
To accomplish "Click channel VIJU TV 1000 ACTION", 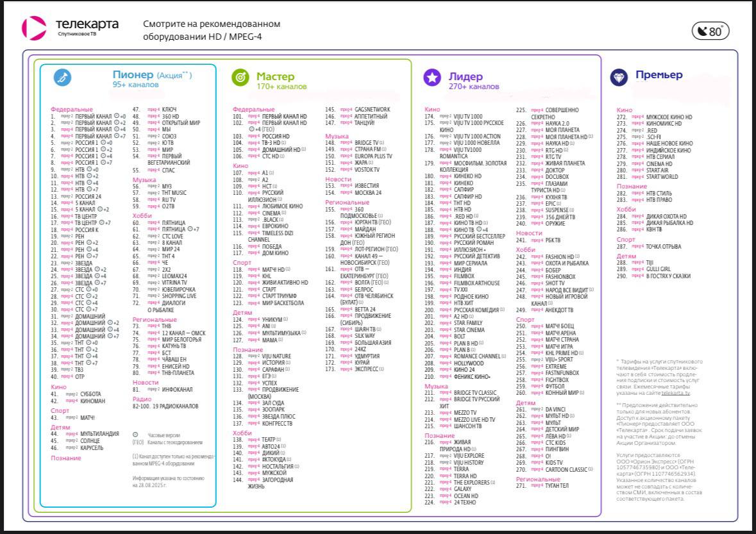I will [x=477, y=137].
